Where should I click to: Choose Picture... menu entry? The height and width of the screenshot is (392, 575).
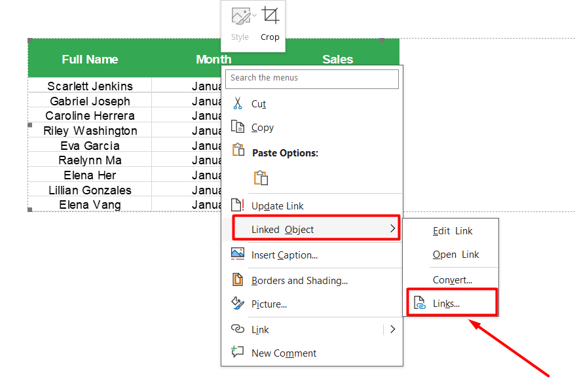312,304
